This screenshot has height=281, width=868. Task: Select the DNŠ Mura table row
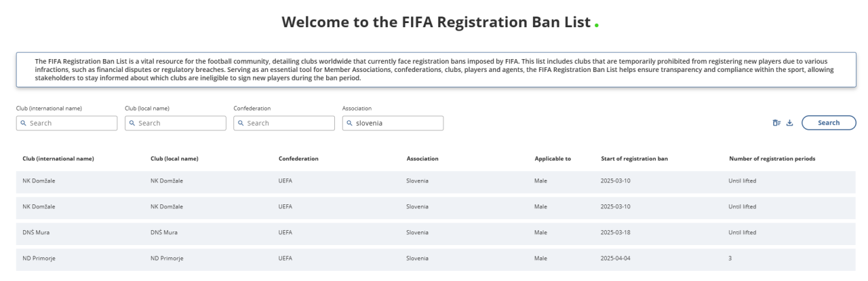[434, 233]
